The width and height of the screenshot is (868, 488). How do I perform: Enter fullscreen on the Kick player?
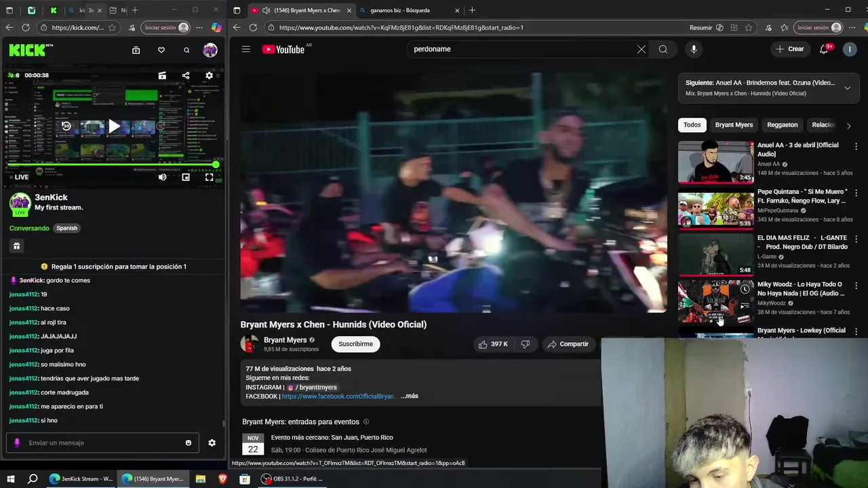(209, 177)
